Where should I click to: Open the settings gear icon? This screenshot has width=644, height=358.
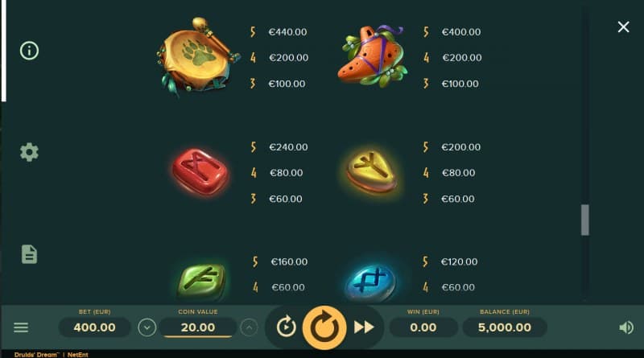click(29, 152)
